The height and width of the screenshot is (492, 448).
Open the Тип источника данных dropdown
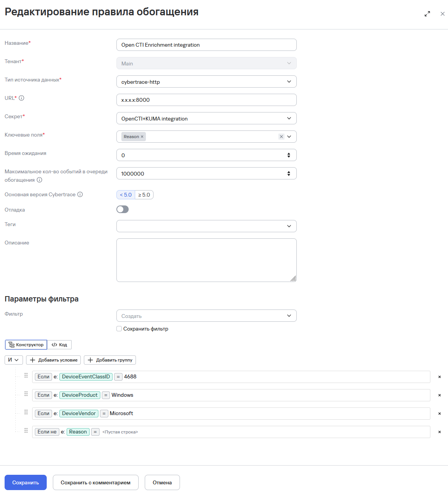206,81
